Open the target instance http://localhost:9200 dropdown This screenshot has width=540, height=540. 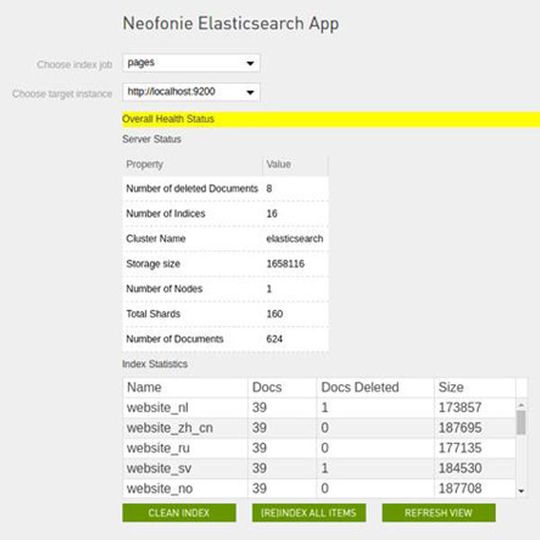pos(191,92)
